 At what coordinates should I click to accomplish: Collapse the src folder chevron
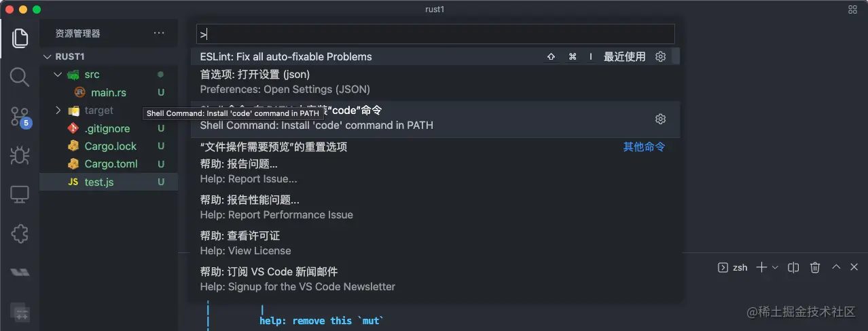point(58,75)
